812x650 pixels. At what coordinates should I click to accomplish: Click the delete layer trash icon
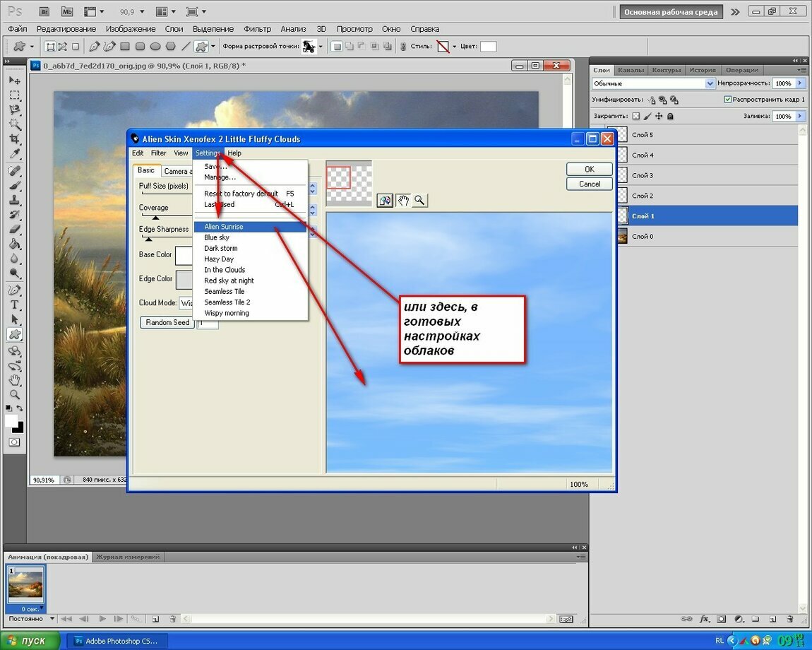[x=789, y=618]
